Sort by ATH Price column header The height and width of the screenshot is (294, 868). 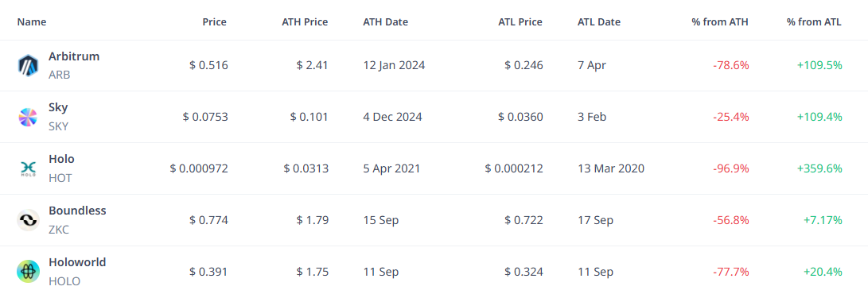pos(305,22)
